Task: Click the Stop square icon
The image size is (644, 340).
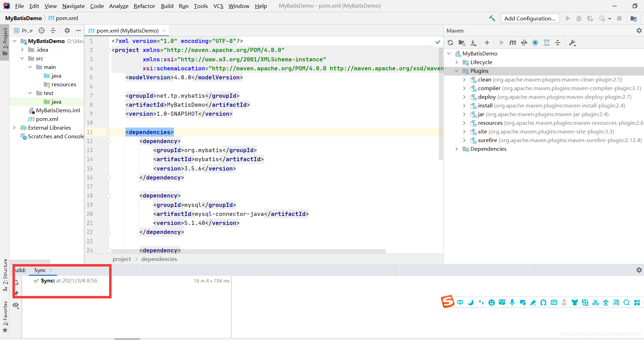Action: [619, 18]
